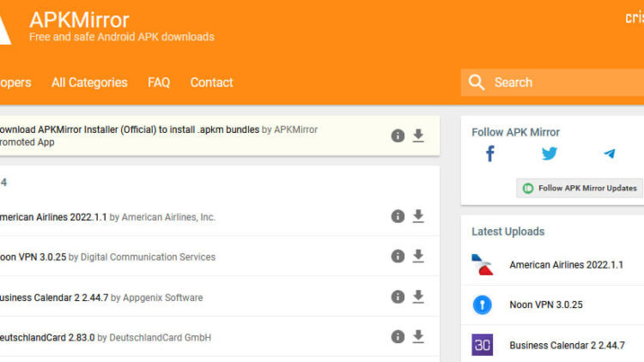Open the Contact page
Viewport: 644px width, 362px height.
click(x=211, y=82)
